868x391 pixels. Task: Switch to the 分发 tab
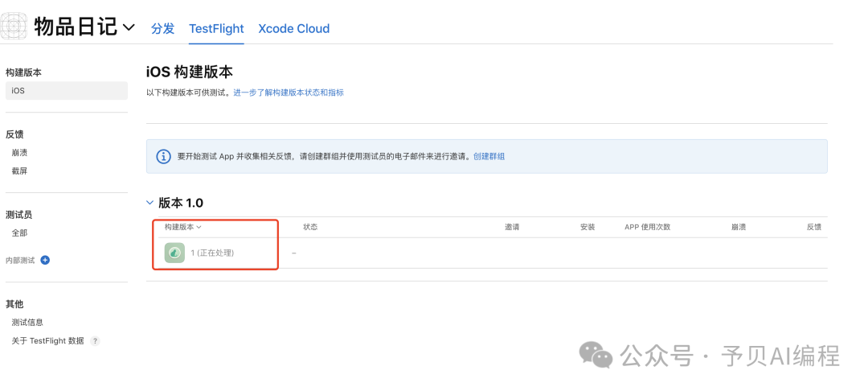click(x=162, y=28)
